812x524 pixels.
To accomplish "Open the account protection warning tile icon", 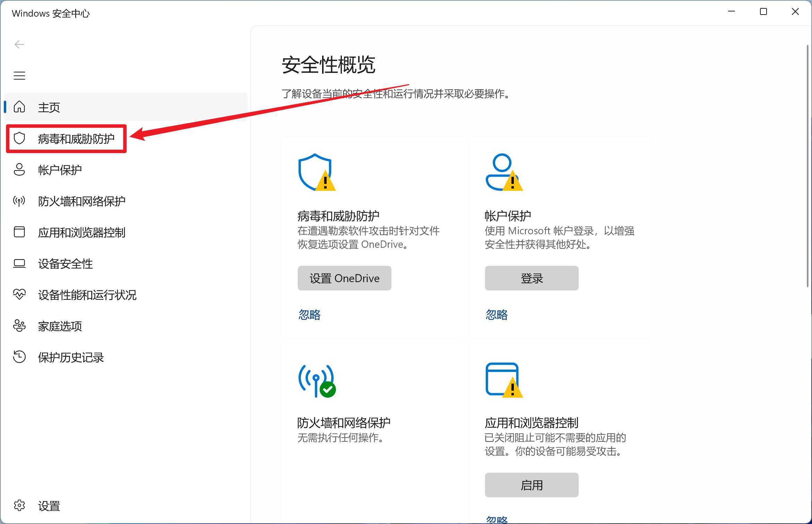I will (504, 172).
